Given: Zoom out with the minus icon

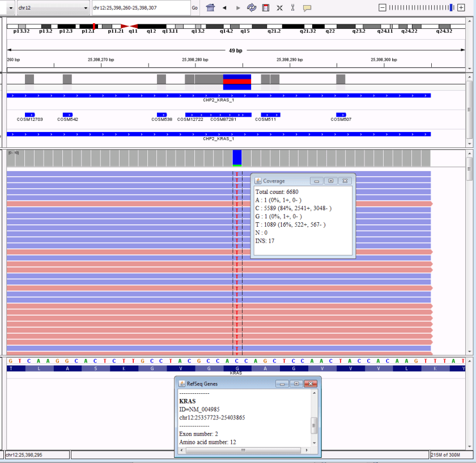Looking at the screenshot, I should point(382,7).
